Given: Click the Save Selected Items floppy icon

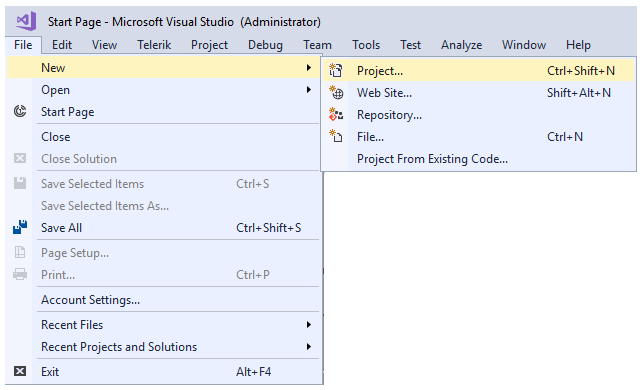Looking at the screenshot, I should pyautogui.click(x=20, y=184).
